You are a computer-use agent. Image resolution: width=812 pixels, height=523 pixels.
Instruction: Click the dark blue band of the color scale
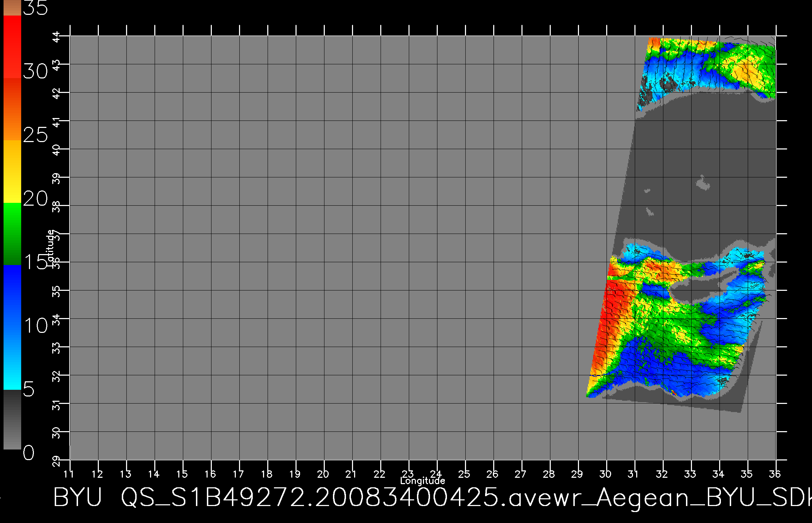[x=12, y=296]
